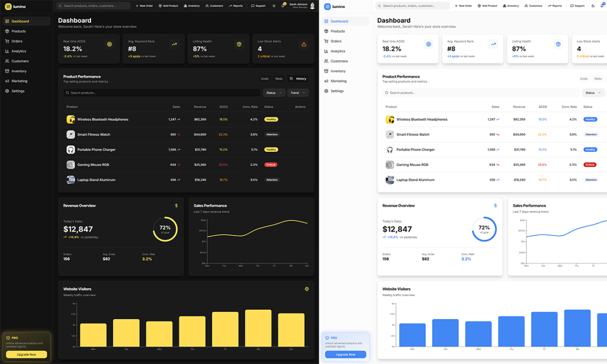607x364 pixels.
Task: Open notifications bell in the dark dashboard
Action: (283, 6)
